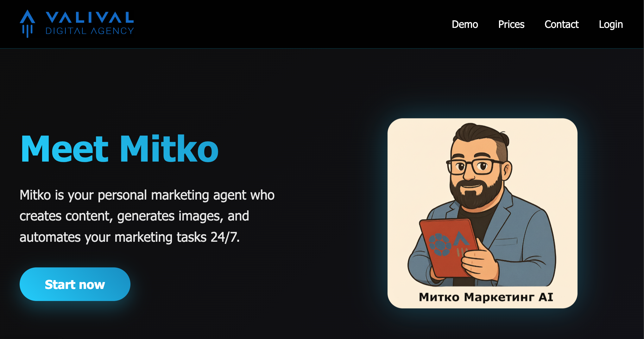
Task: Click the DIGITAL AGENCY tagline text
Action: coord(90,31)
